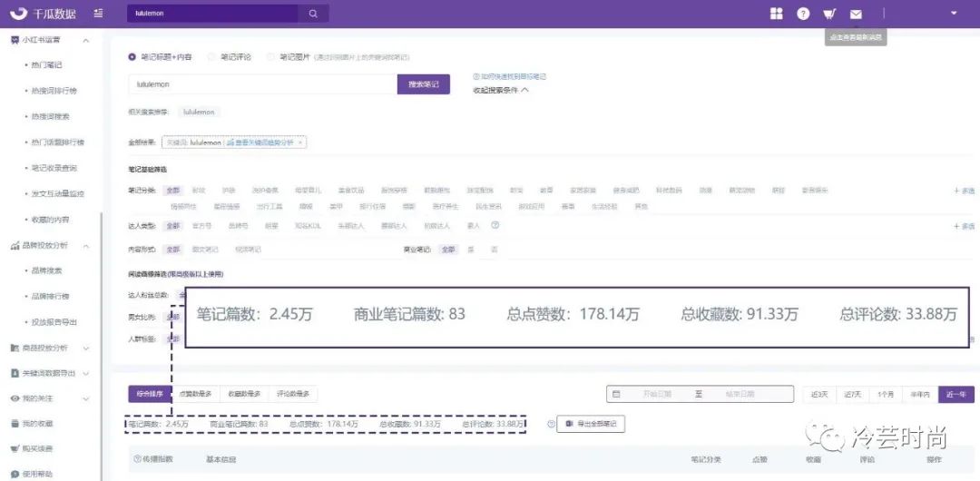Image resolution: width=980 pixels, height=481 pixels.
Task: Click the 小红书运营 sidebar icon
Action: (15, 40)
